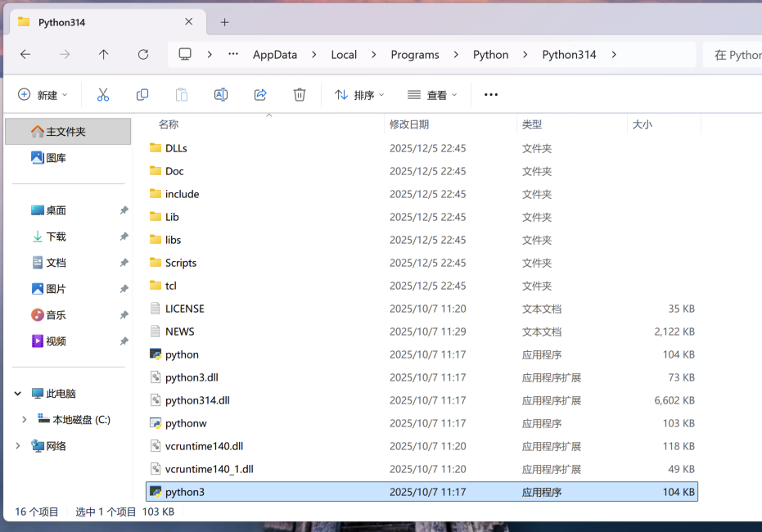Select the vcruntime140.dll file
This screenshot has width=762, height=532.
[422, 446]
